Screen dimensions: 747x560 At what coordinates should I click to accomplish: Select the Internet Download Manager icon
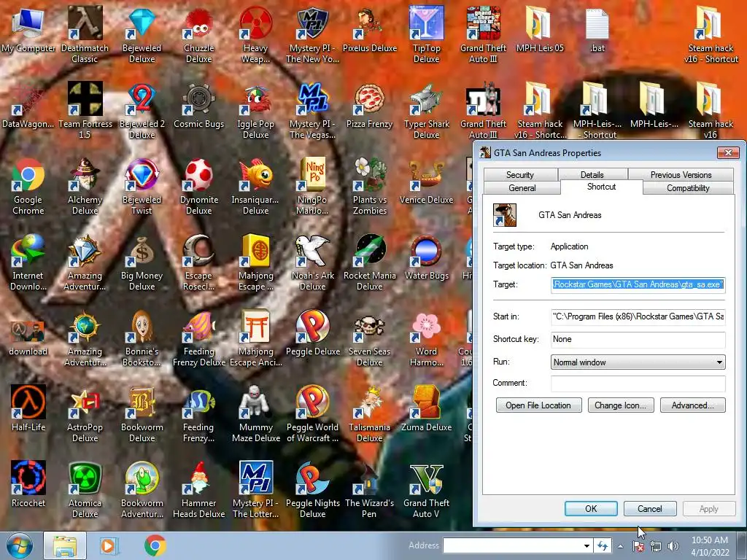coord(28,250)
